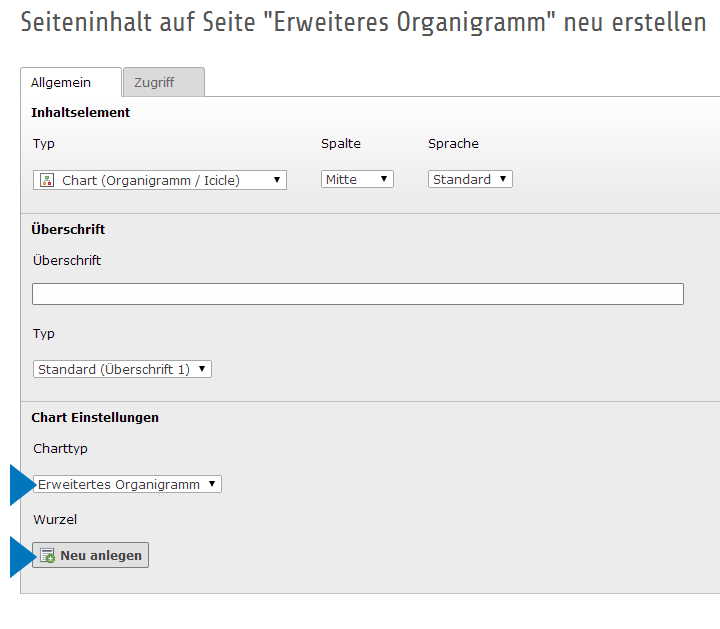The width and height of the screenshot is (720, 629).
Task: Click the Wurzel field label
Action: coord(55,520)
